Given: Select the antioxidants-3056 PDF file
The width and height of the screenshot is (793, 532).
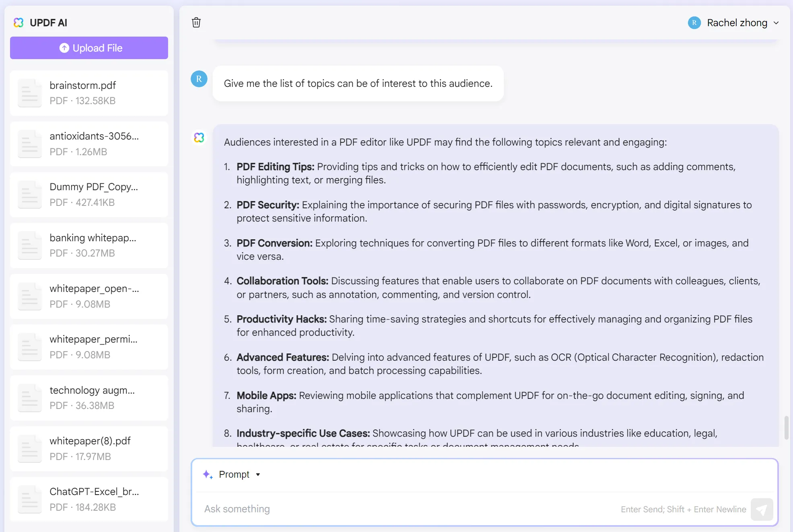Looking at the screenshot, I should tap(89, 144).
